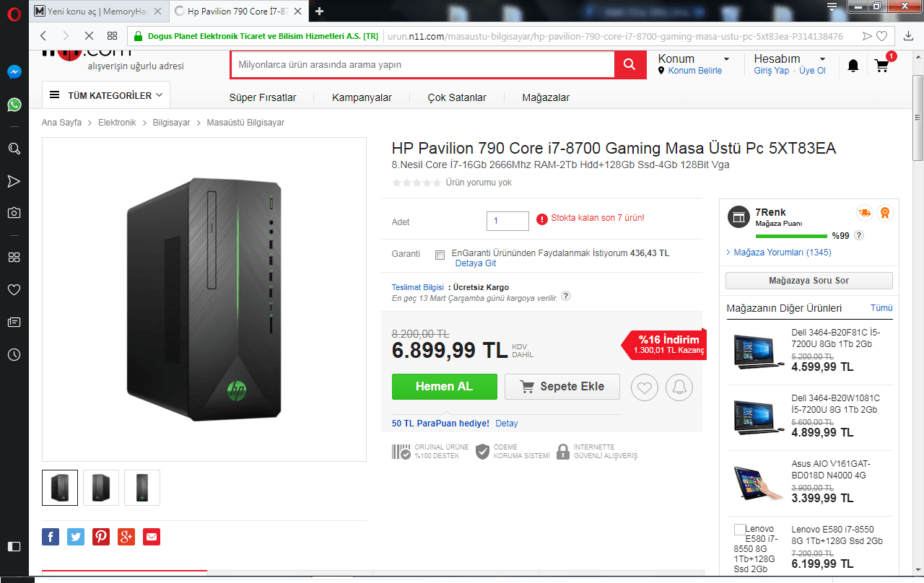Open Dell 3464-B20F81C product listing
Screen dimensions: 924x583
pos(809,350)
